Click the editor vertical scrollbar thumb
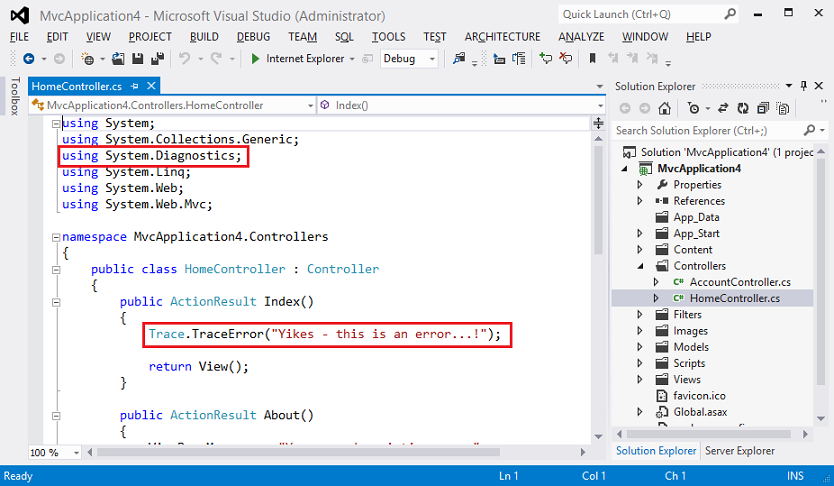 598,200
